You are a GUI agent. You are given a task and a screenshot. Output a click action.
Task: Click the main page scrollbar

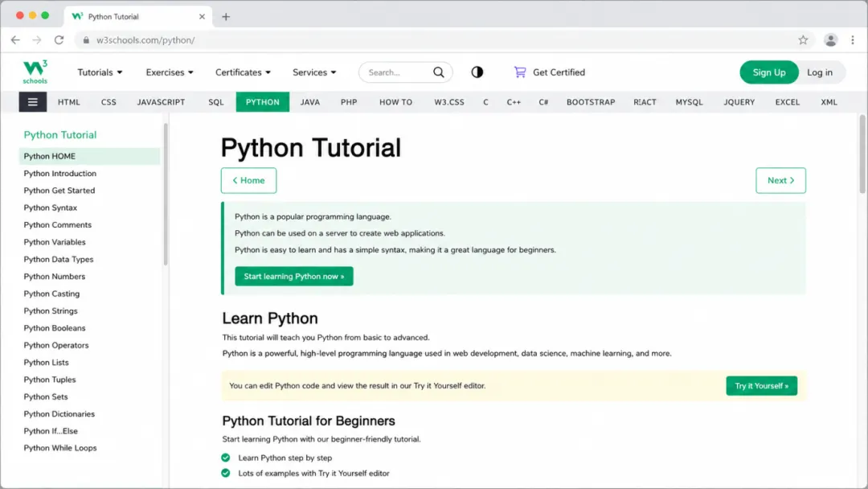(862, 154)
